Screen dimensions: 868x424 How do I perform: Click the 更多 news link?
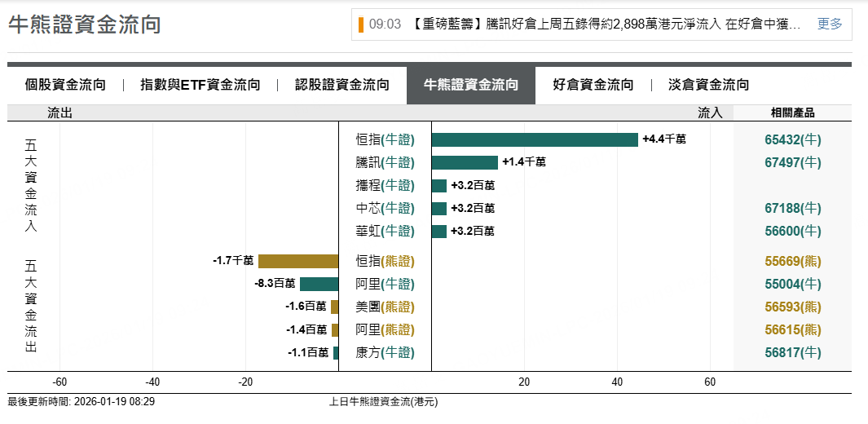pos(830,24)
